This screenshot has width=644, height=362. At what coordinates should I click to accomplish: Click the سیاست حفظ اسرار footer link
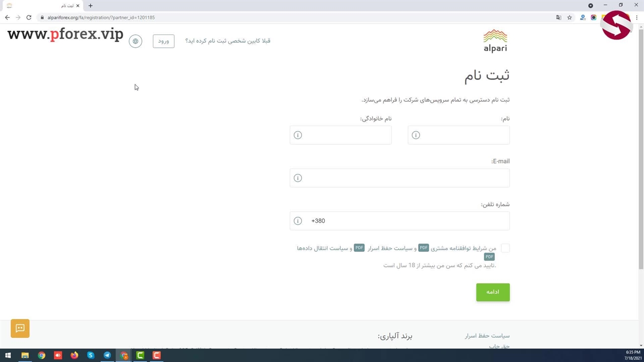click(x=487, y=336)
